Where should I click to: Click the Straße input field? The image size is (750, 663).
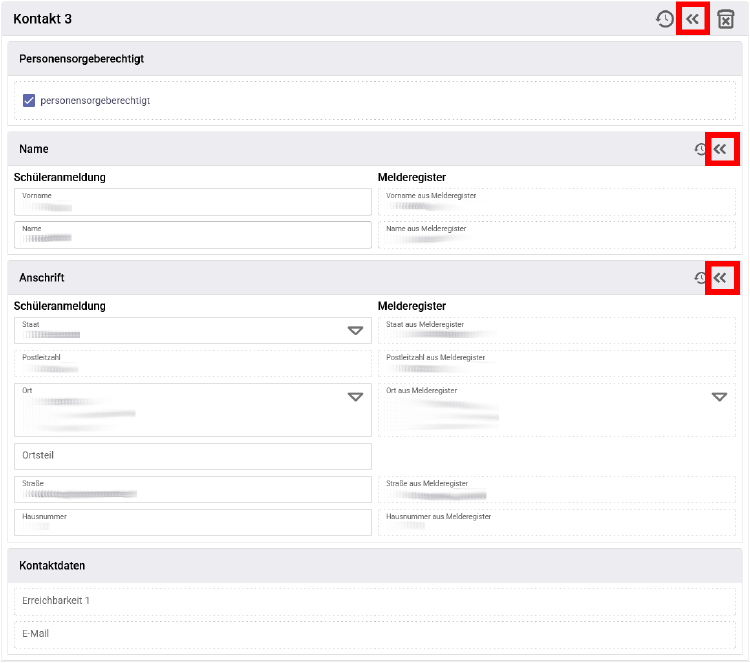click(193, 489)
